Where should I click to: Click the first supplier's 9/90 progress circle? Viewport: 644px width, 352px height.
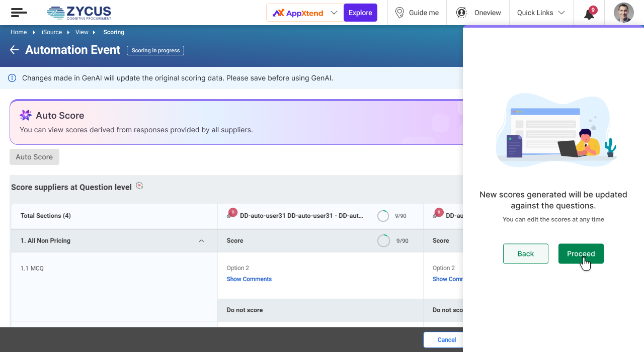pyautogui.click(x=383, y=216)
